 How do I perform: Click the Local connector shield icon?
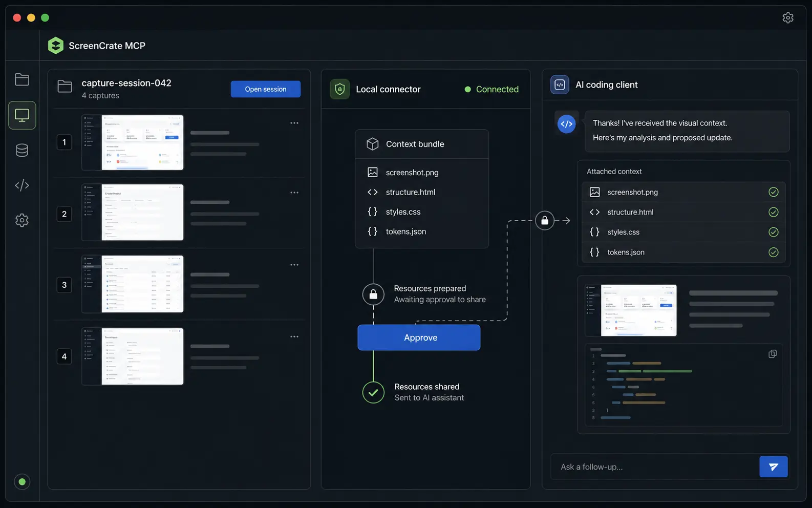tap(340, 89)
